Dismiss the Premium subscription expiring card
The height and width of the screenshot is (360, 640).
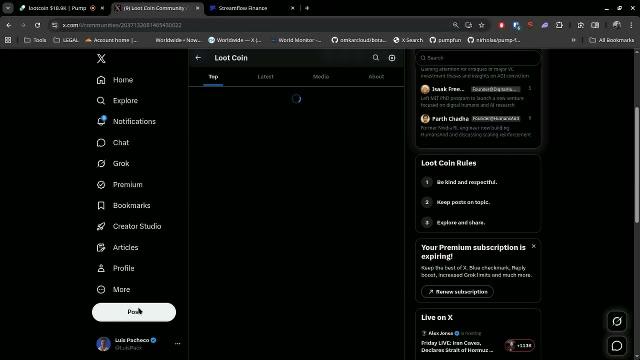(533, 246)
